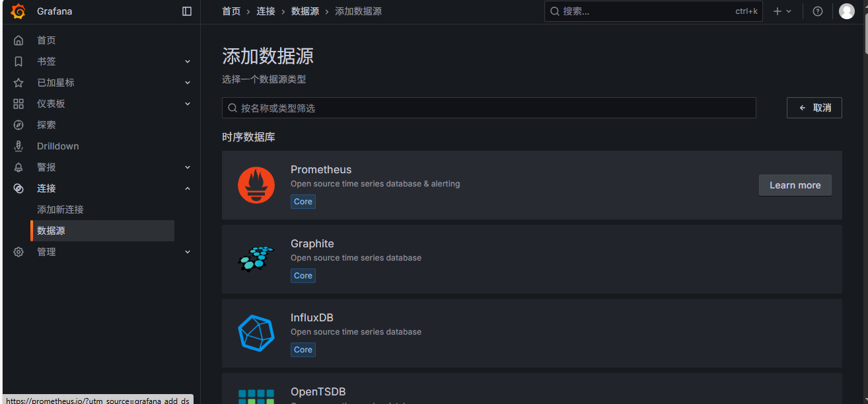
Task: Select the InfluxDB data source title
Action: (x=312, y=318)
